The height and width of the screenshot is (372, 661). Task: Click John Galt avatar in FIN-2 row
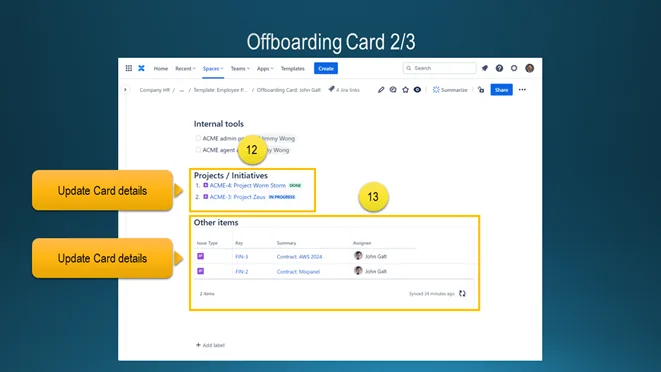coord(358,271)
